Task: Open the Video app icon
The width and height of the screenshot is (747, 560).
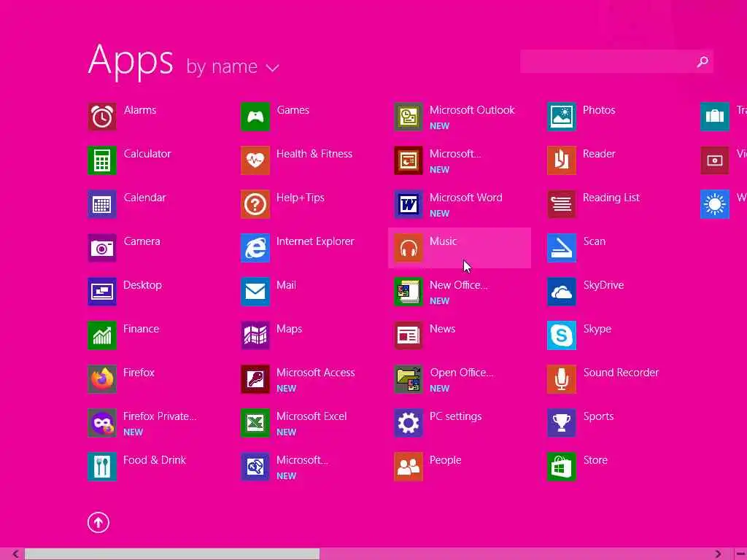Action: click(715, 160)
